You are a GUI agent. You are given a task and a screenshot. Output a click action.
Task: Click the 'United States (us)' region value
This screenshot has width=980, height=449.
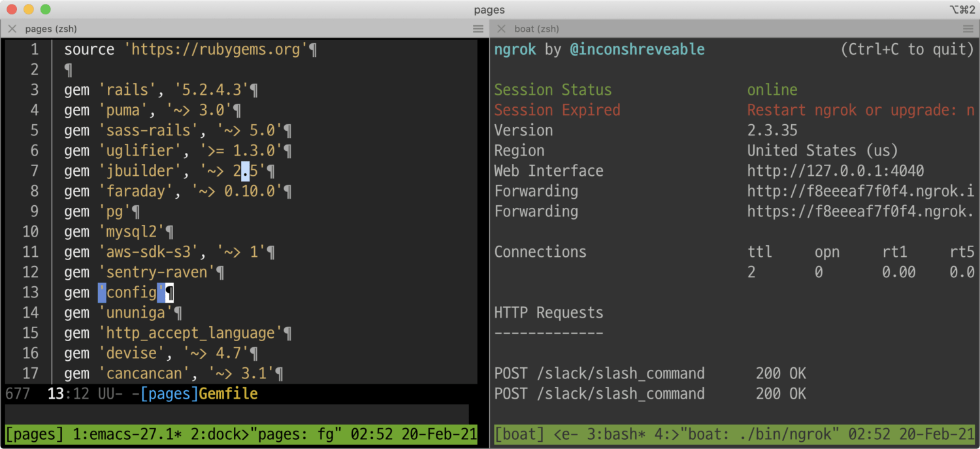click(x=823, y=151)
